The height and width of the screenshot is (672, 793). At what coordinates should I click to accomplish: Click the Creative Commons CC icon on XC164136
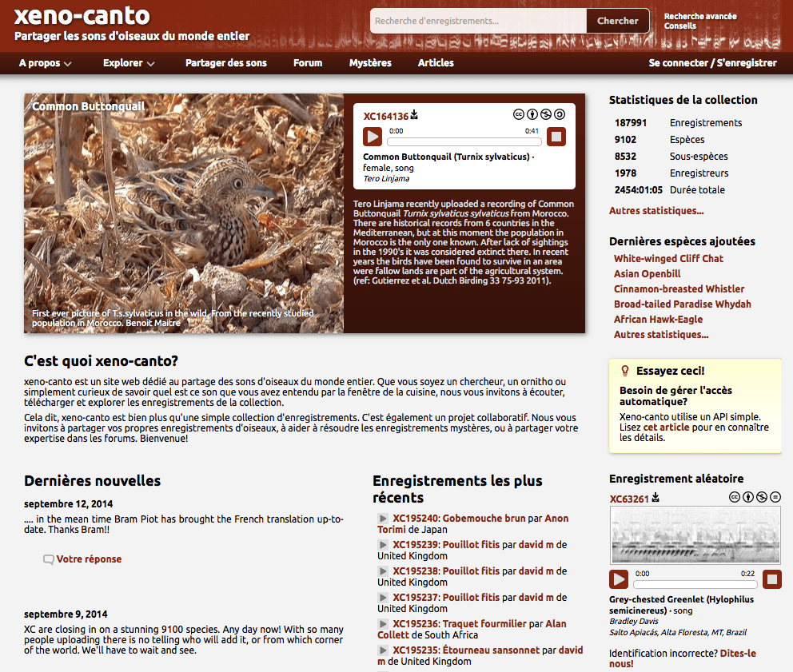coord(518,114)
